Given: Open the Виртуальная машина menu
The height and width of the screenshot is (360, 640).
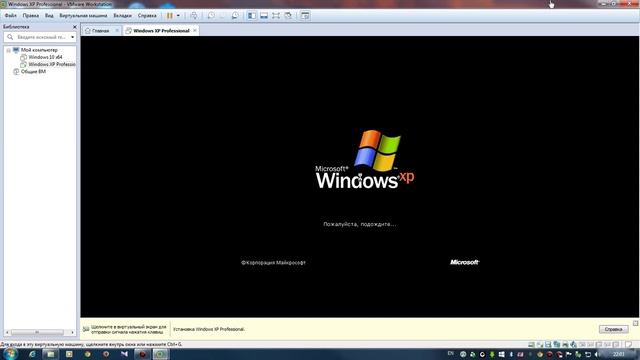Looking at the screenshot, I should click(83, 16).
